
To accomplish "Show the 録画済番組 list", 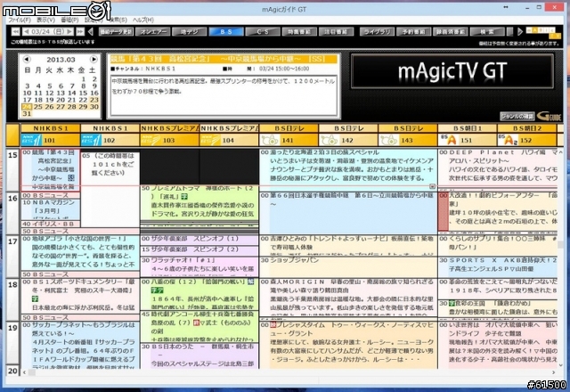I will (451, 32).
